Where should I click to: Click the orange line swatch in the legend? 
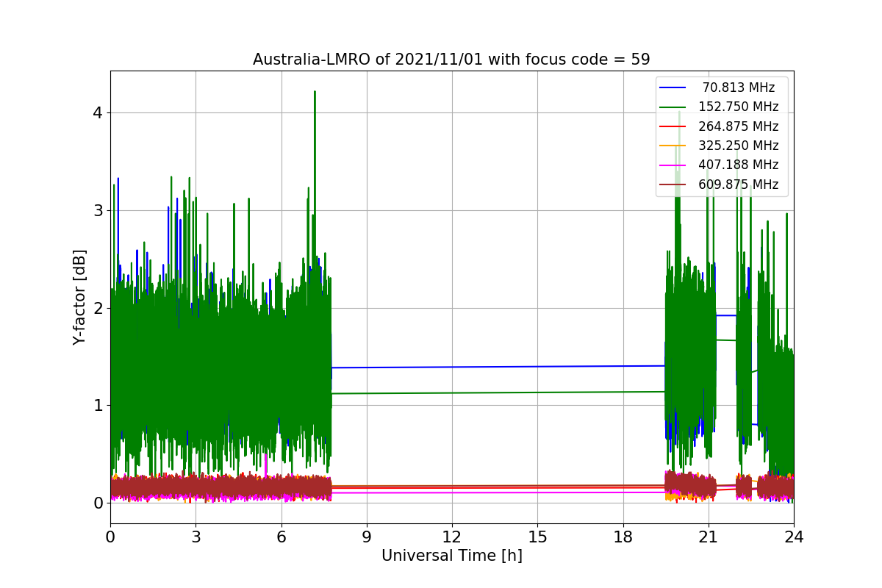673,146
